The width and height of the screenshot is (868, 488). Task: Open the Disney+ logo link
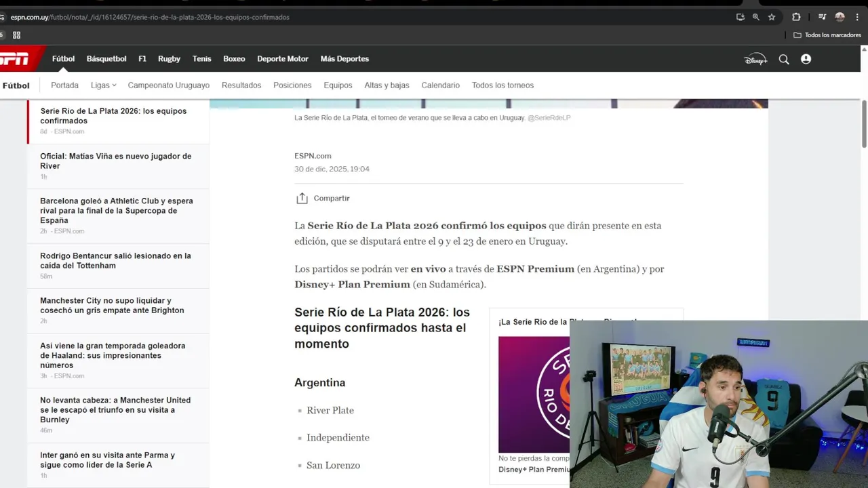pos(755,59)
